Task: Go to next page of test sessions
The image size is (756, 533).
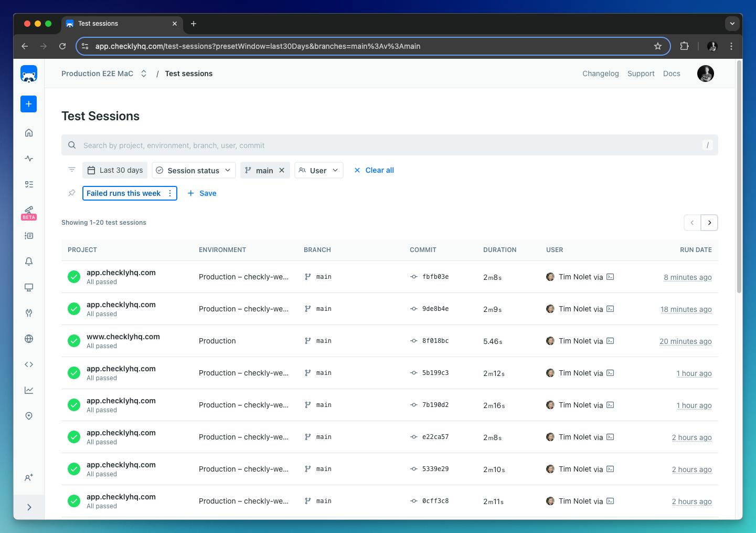Action: click(709, 223)
